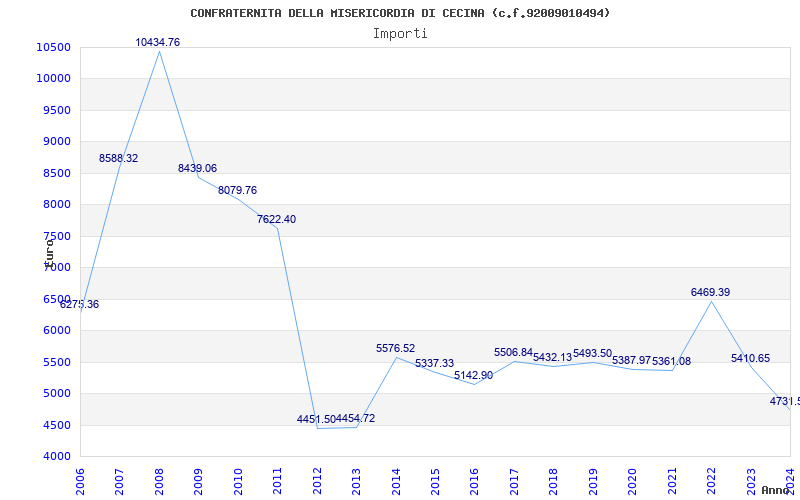Click the 2022 peak point on the line

pyautogui.click(x=711, y=301)
